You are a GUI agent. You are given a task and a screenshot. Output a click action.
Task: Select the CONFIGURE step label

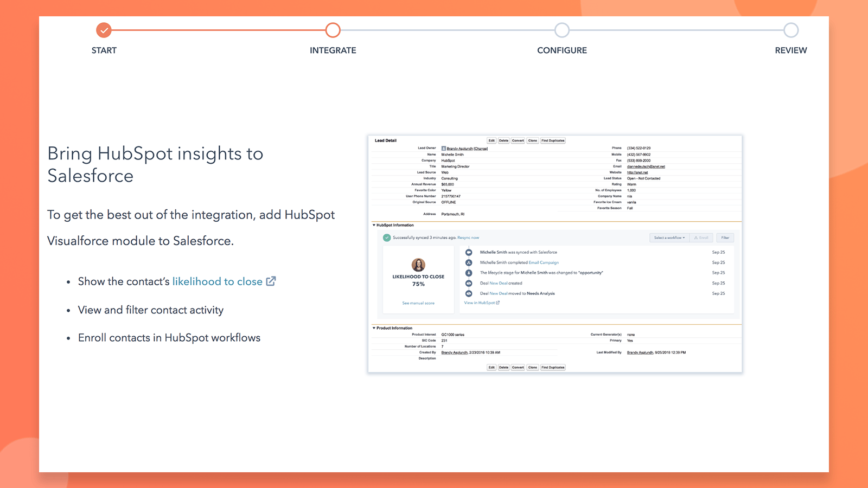562,50
